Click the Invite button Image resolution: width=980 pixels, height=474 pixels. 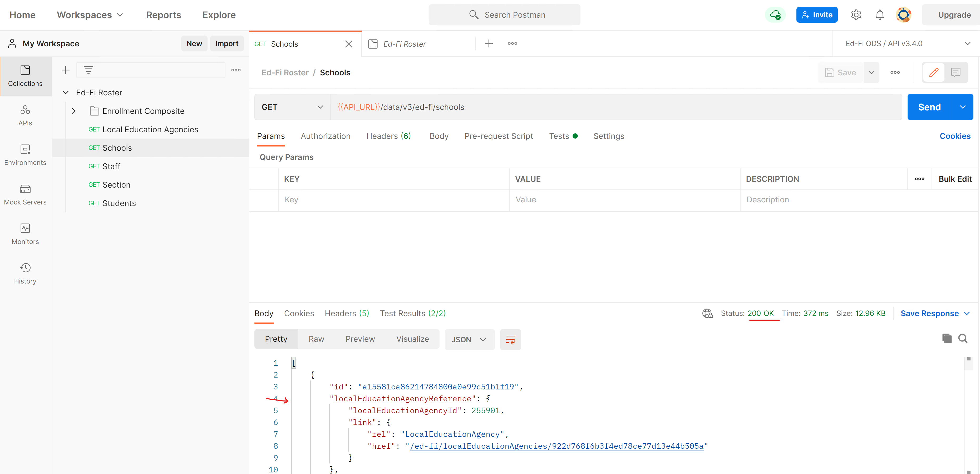(x=817, y=15)
